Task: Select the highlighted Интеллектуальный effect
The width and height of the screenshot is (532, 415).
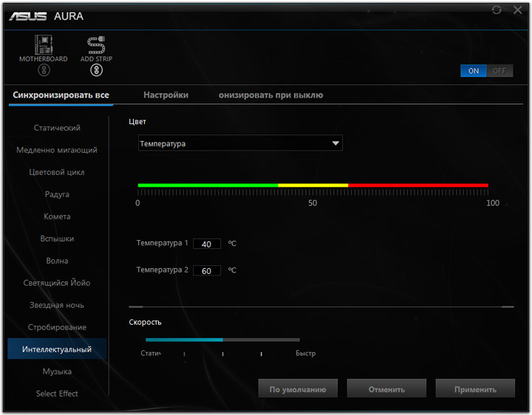Action: (x=57, y=349)
